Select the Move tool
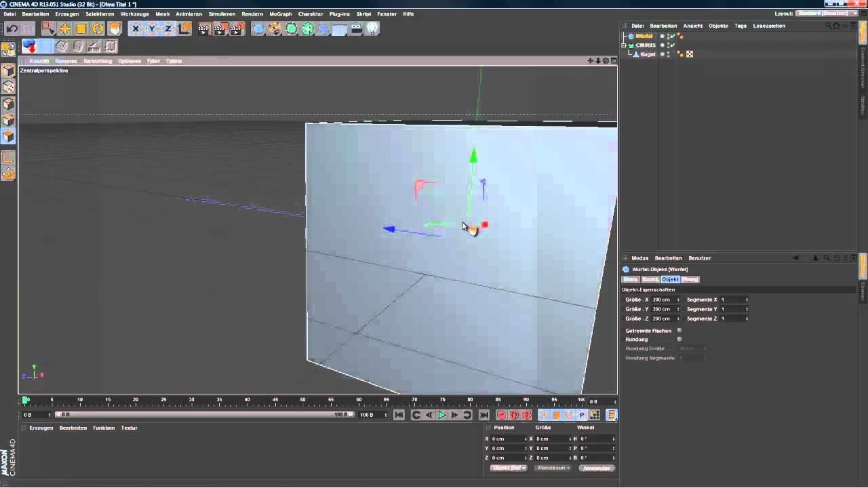 [65, 28]
